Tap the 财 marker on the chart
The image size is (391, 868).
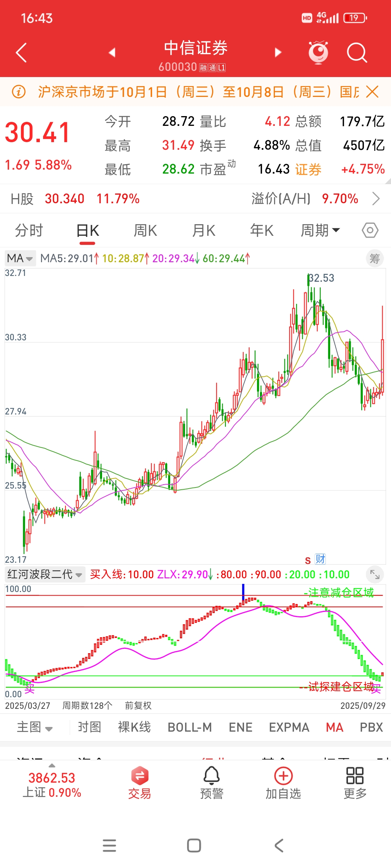(320, 559)
